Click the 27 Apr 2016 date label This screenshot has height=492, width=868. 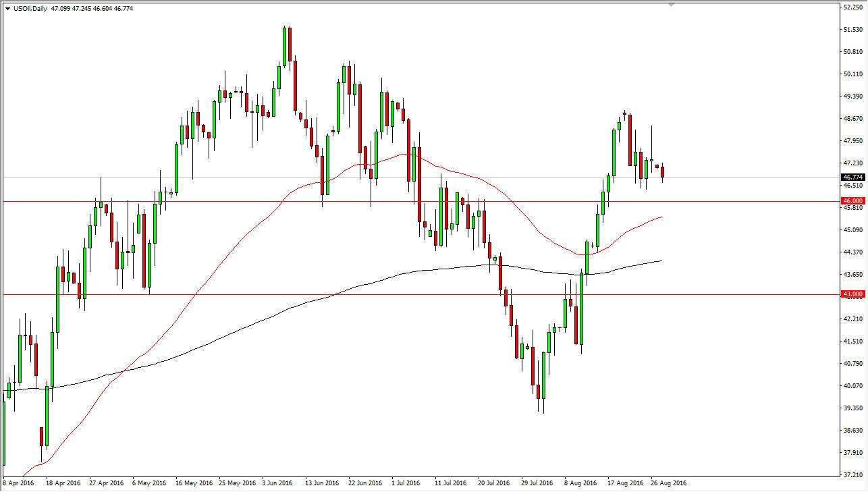(x=105, y=483)
